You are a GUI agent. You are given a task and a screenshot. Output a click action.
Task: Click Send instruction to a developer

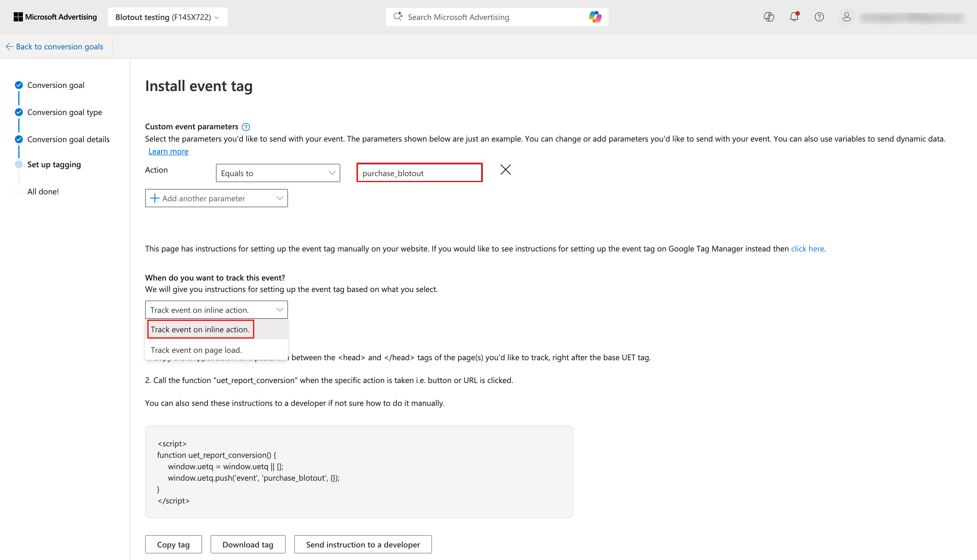click(x=363, y=544)
